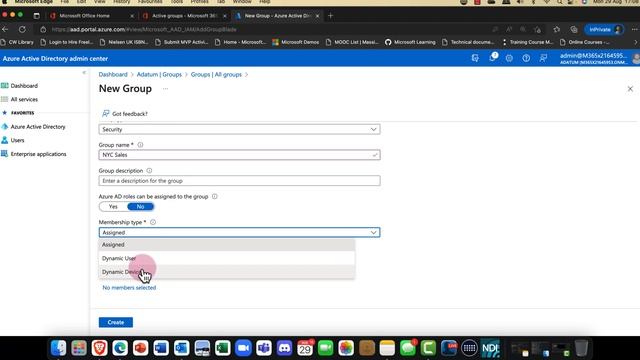Viewport: 640px width, 360px height.
Task: Show Group description info tooltip
Action: (149, 171)
